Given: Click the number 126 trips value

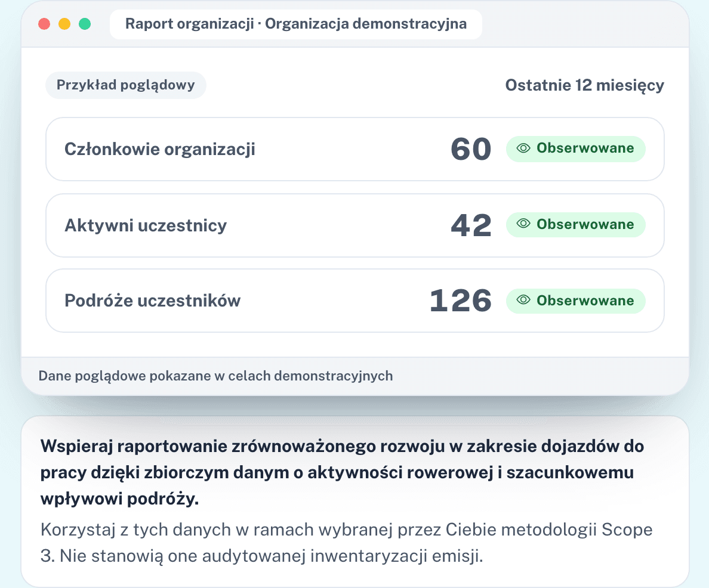Looking at the screenshot, I should (x=461, y=301).
